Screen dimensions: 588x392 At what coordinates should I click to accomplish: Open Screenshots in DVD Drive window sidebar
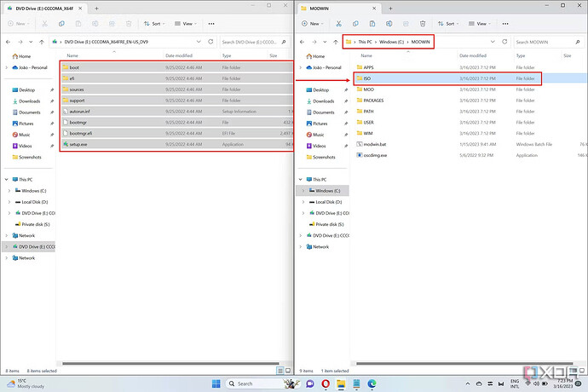[x=30, y=157]
